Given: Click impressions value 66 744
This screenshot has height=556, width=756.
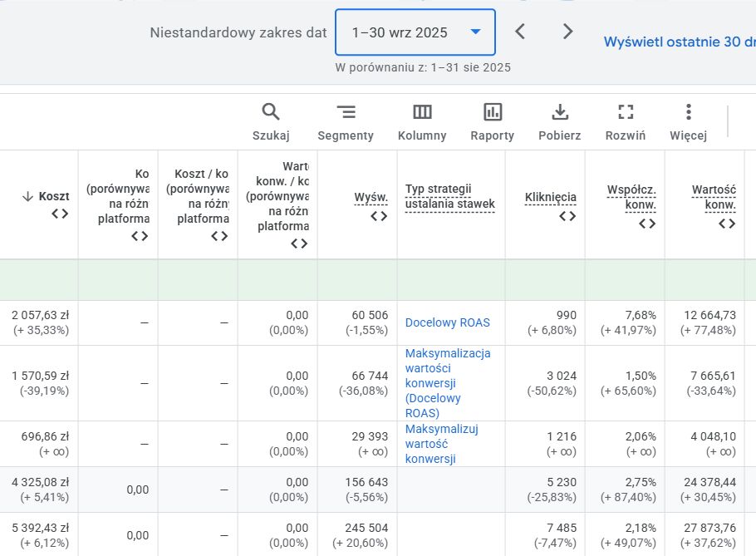Looking at the screenshot, I should (x=370, y=376).
